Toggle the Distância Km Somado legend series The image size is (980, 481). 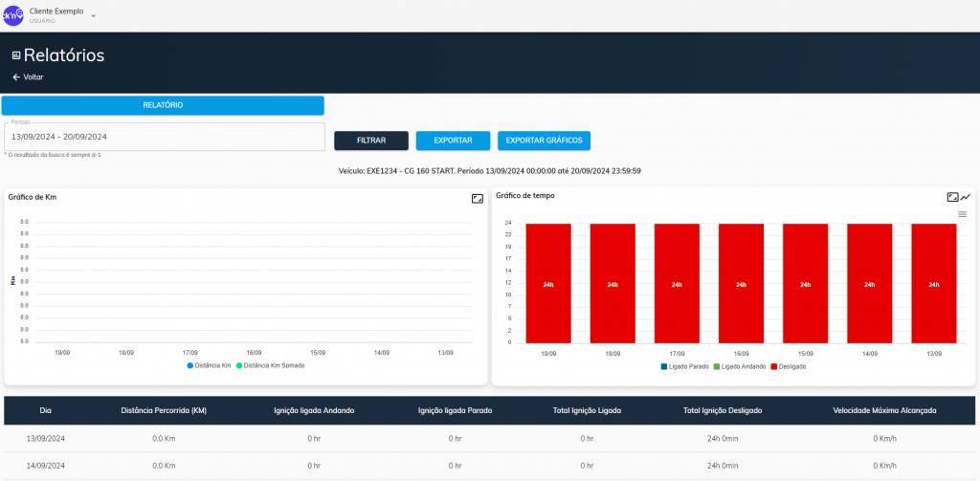(270, 365)
